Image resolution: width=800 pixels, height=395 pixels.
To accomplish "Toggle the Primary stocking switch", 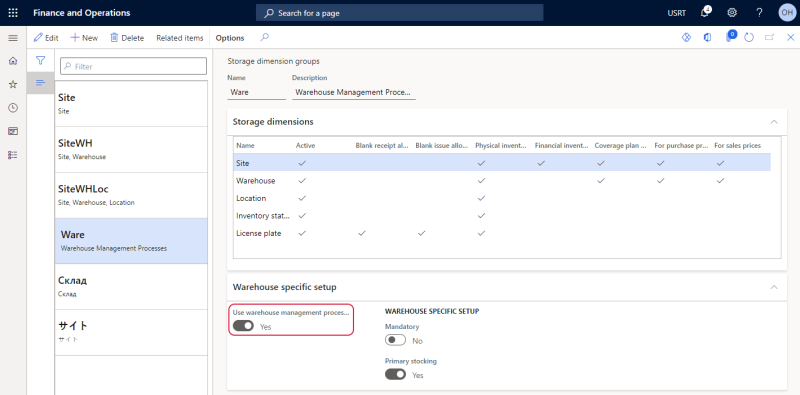I will (x=395, y=375).
